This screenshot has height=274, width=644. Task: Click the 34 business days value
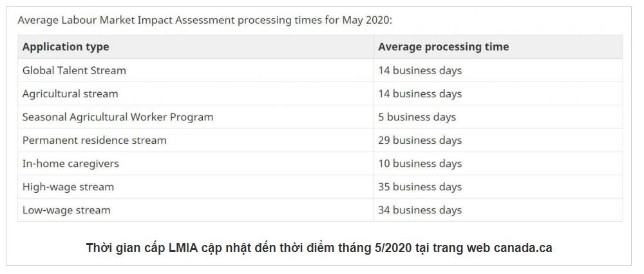pos(420,210)
